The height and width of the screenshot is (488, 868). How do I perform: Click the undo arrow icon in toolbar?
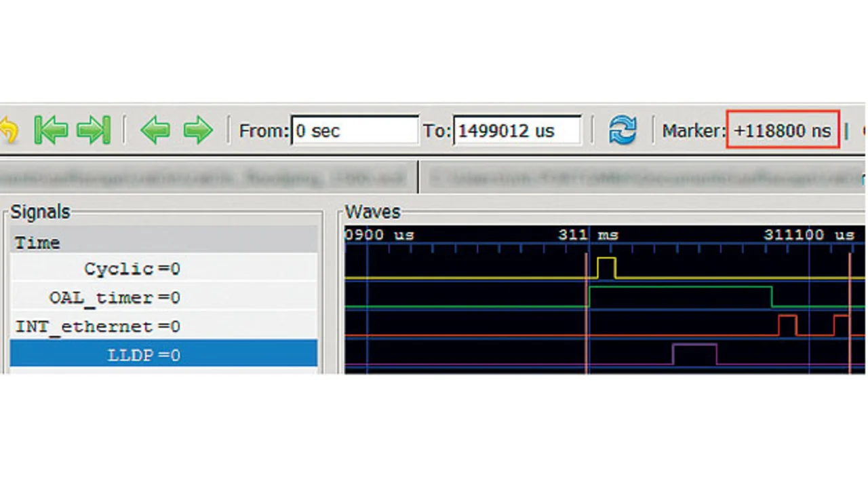[8, 129]
